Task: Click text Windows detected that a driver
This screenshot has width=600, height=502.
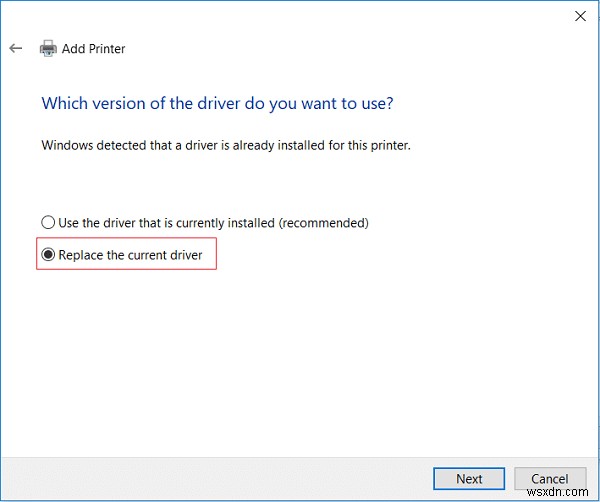Action: tap(226, 145)
